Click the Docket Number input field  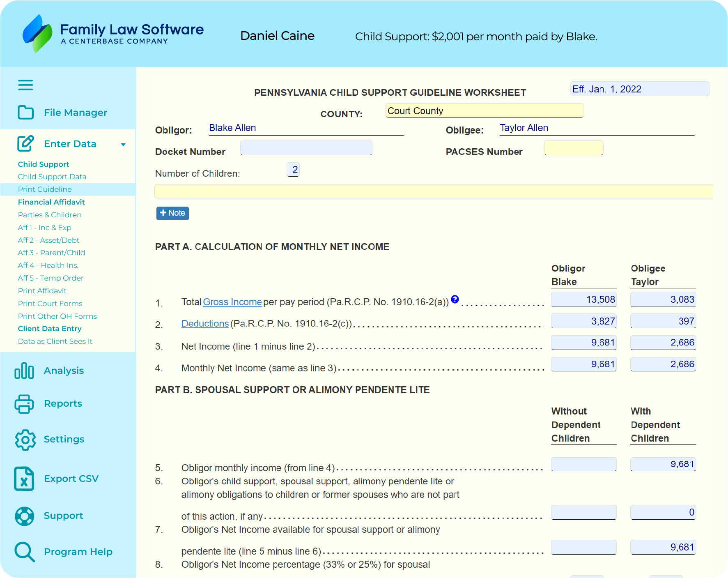tap(306, 148)
